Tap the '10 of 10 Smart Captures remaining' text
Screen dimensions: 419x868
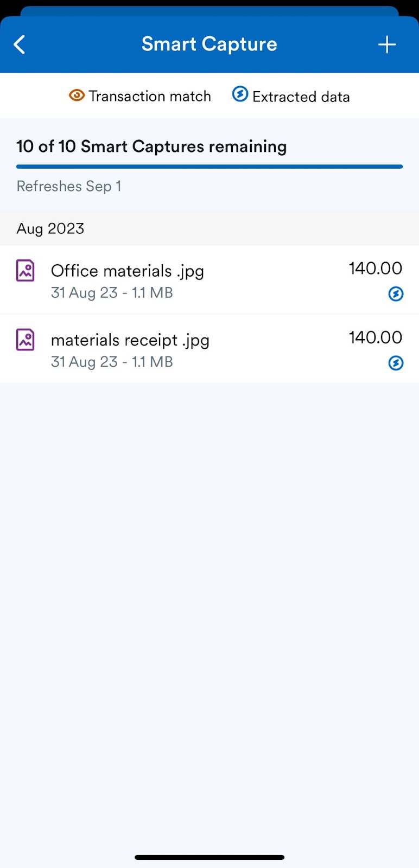[151, 146]
